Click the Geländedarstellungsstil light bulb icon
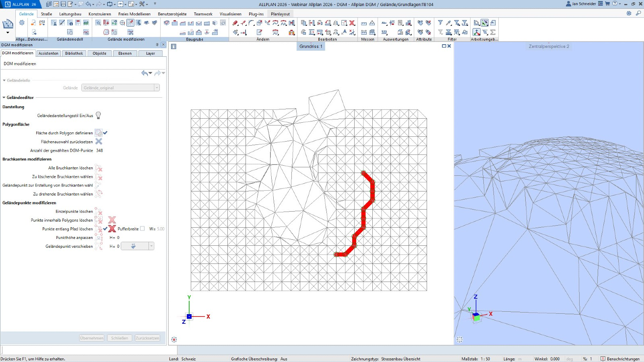 tap(98, 115)
